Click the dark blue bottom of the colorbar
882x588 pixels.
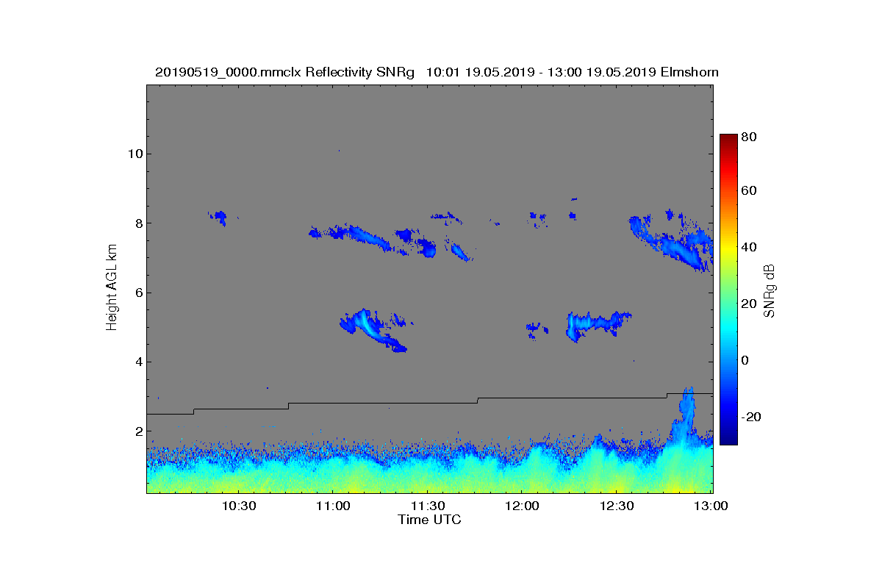click(x=728, y=440)
